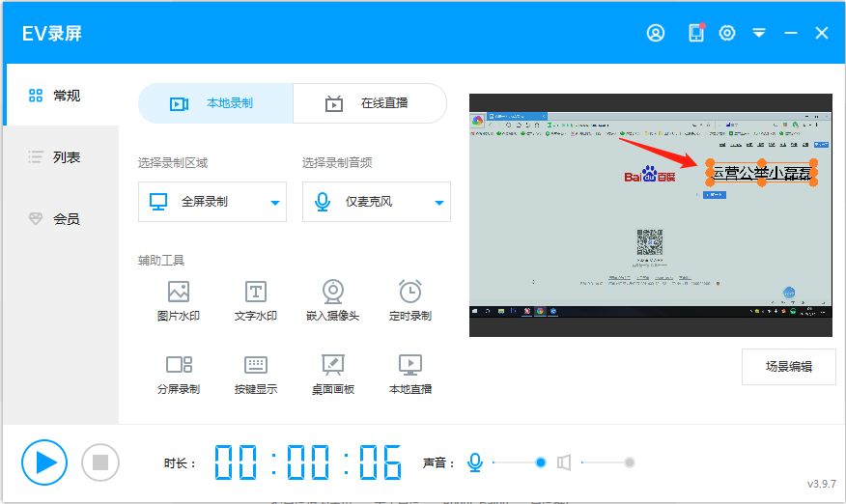Start recording with the play button
Viewport: 846px width, 504px height.
click(x=44, y=462)
